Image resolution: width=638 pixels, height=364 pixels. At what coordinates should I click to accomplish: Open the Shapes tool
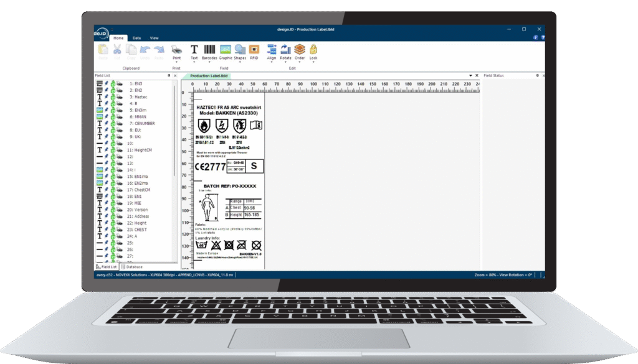click(x=240, y=49)
